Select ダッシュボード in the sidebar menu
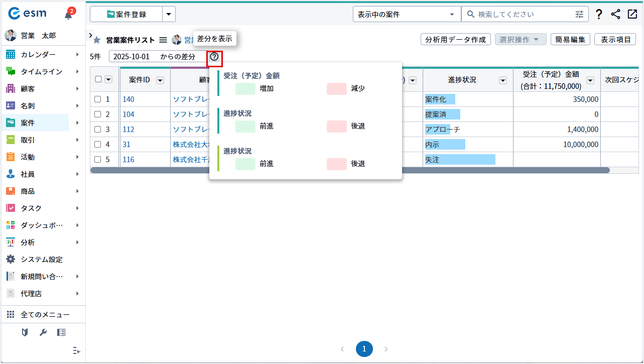Image resolution: width=644 pixels, height=364 pixels. (42, 225)
